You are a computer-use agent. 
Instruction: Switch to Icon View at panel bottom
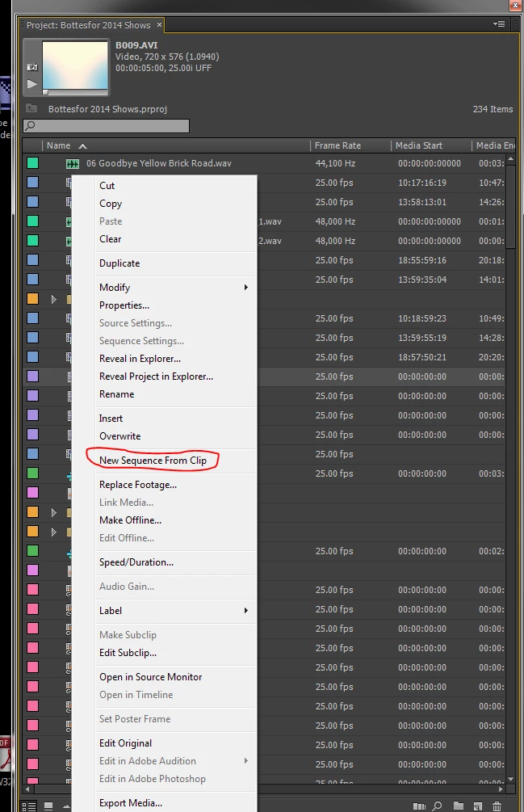[x=48, y=806]
